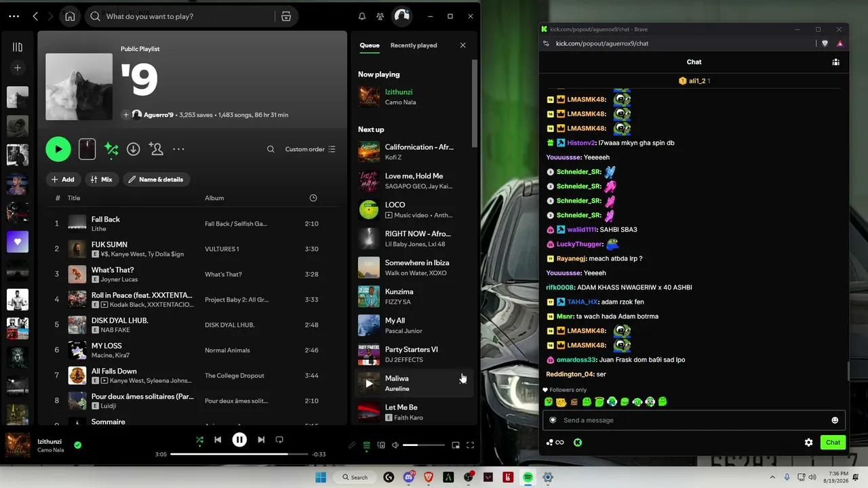Open Brave Rewards triangle icon

tap(840, 43)
